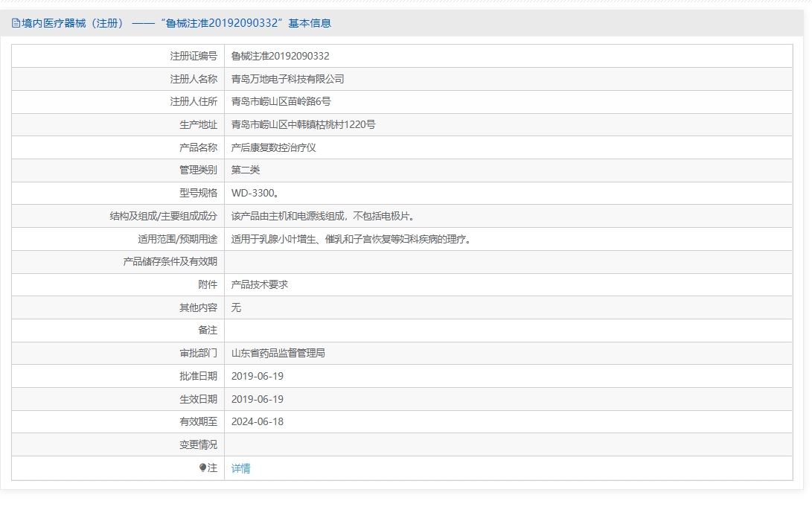Select production address 青岛市崂山区中韩镇枯桃村1220号
The image size is (812, 507).
(x=303, y=124)
